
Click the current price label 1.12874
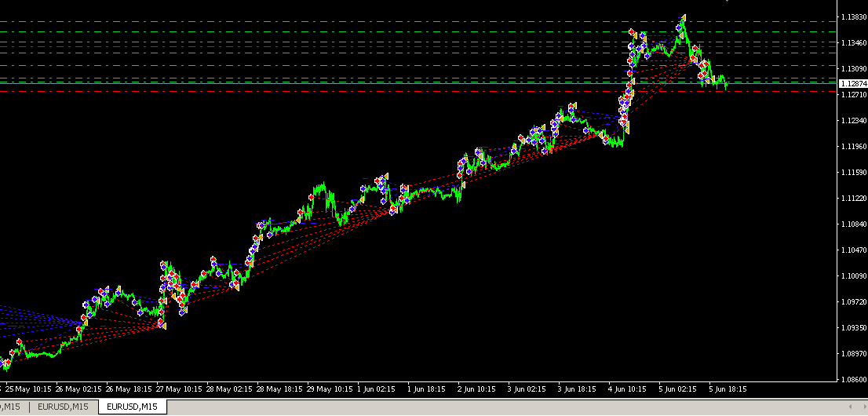(853, 84)
